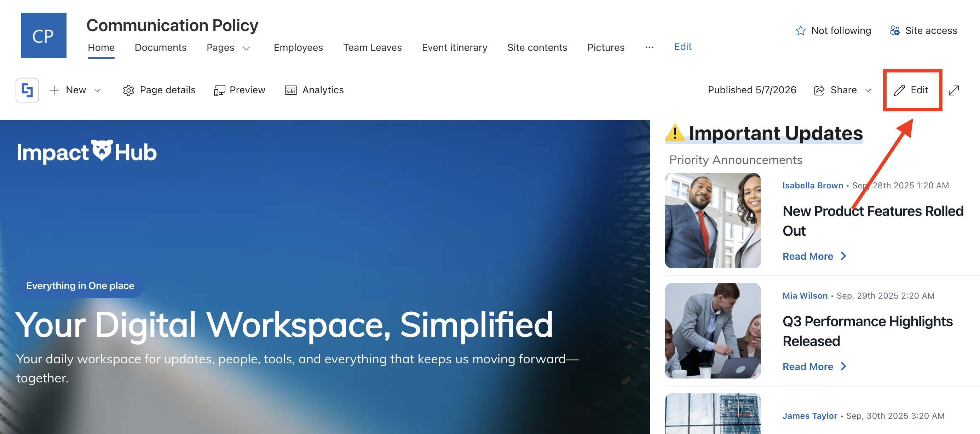Click the Share arrow icon
The image size is (980, 434).
click(x=819, y=90)
